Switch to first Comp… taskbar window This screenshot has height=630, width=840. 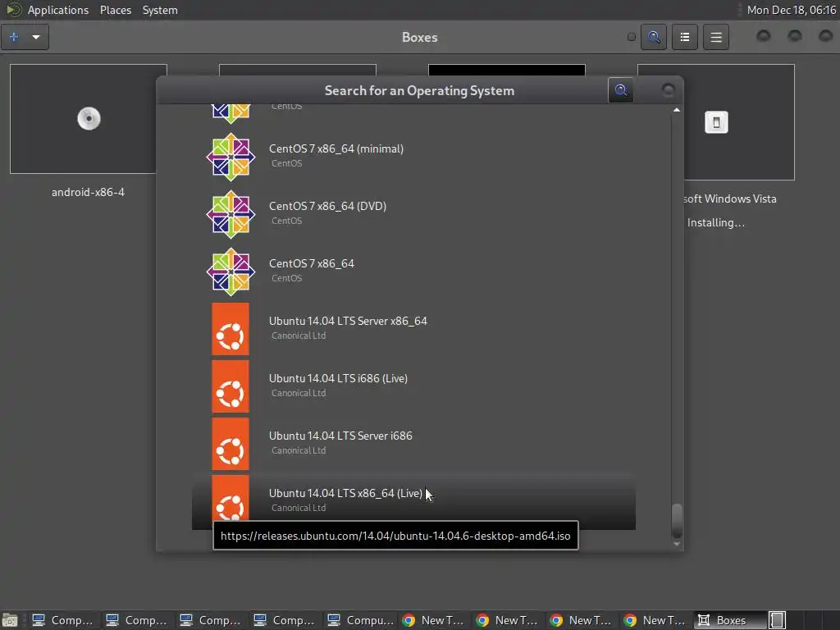62,620
